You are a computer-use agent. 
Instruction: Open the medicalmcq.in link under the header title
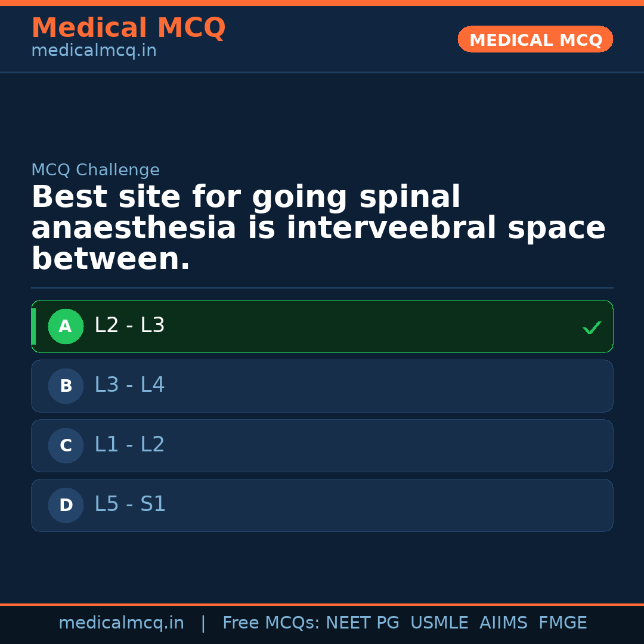click(94, 51)
